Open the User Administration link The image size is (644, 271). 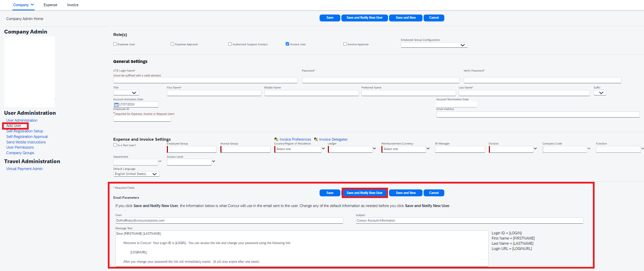[22, 120]
